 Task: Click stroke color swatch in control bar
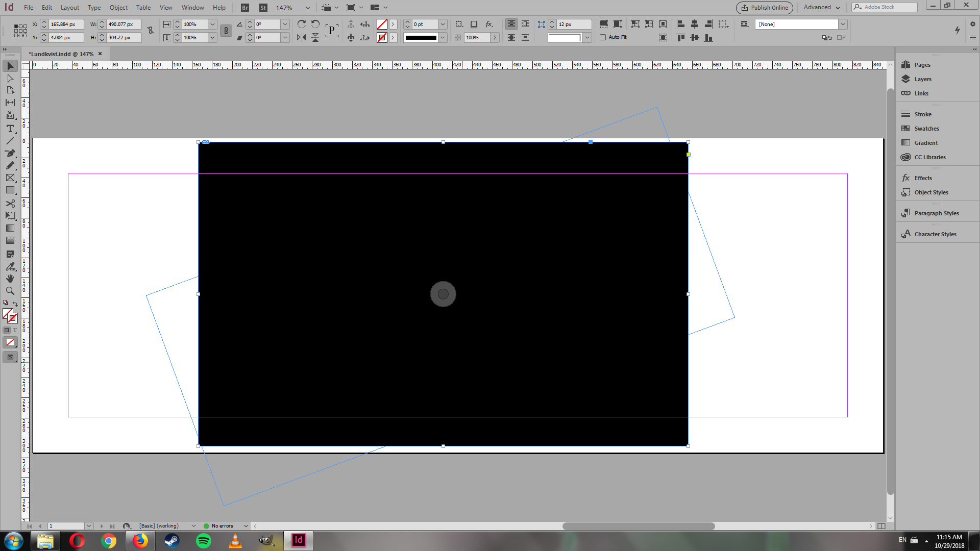tap(382, 37)
